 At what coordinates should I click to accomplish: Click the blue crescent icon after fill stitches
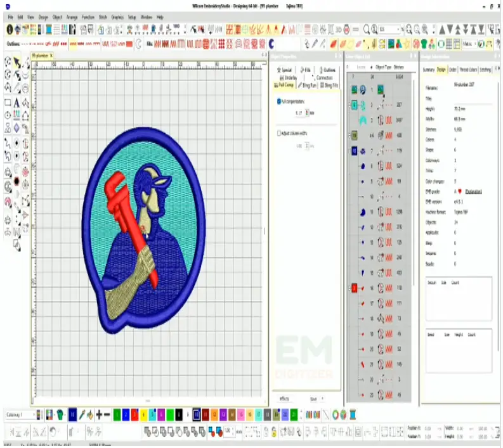coord(271,44)
